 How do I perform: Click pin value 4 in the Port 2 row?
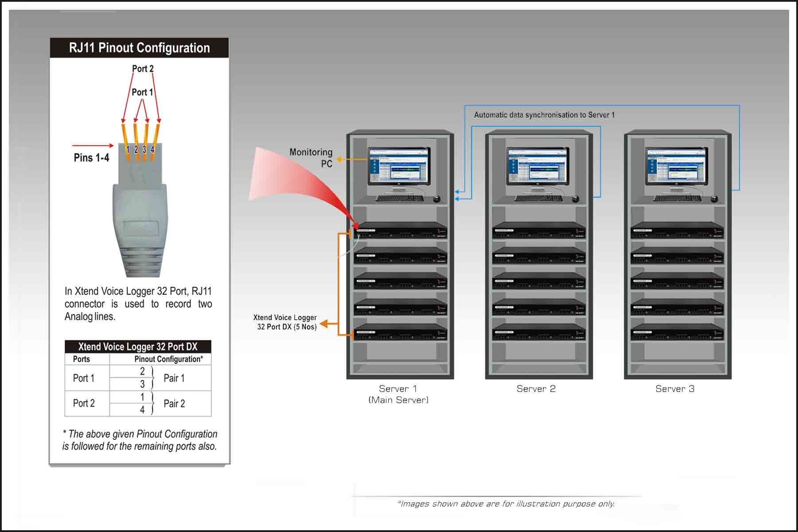coord(142,410)
